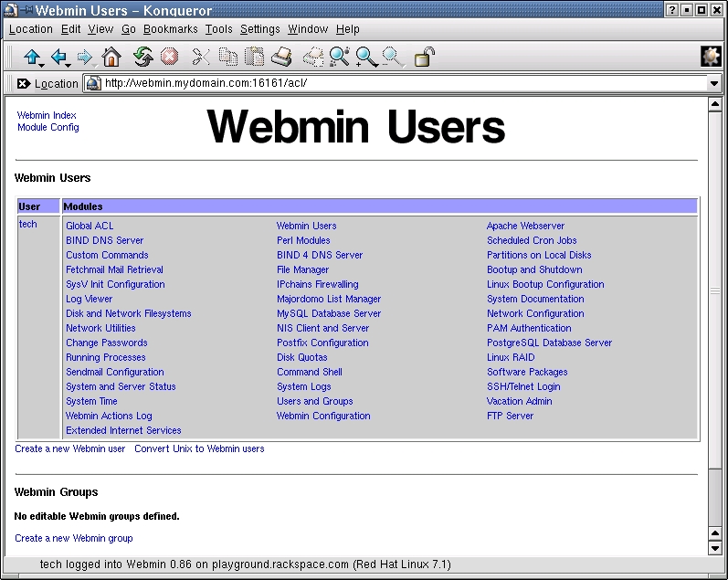Stop loading the page
The width and height of the screenshot is (728, 580).
(169, 58)
